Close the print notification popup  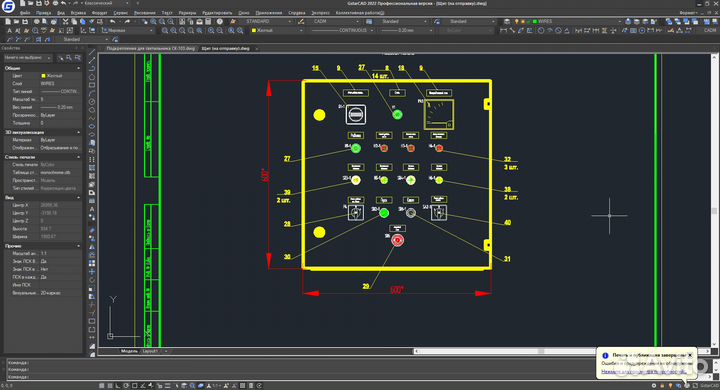(x=690, y=355)
